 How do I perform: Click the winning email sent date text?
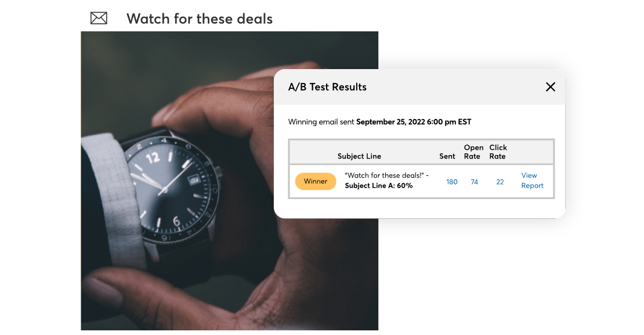[x=414, y=122]
